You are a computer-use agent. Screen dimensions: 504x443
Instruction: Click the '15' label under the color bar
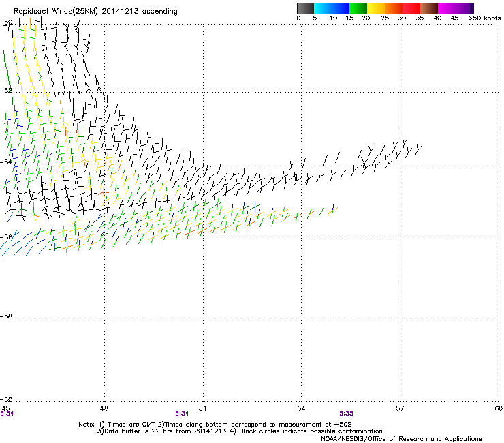(x=349, y=18)
